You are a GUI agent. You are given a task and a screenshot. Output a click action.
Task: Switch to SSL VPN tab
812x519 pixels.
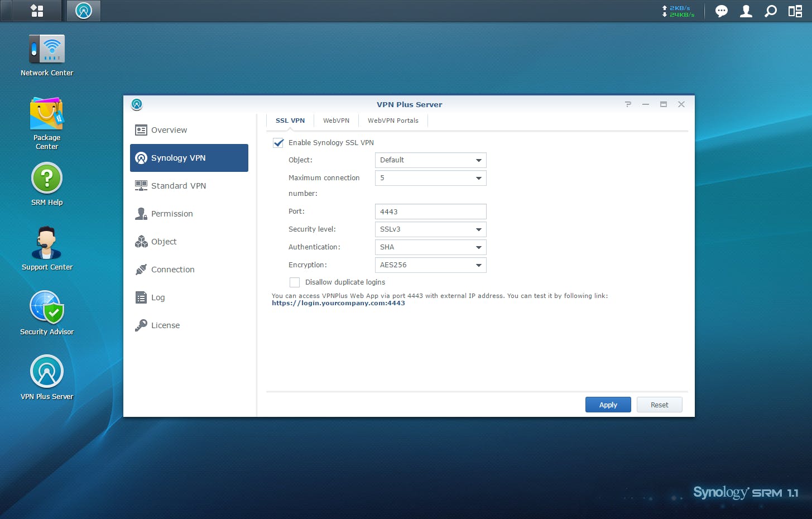[290, 121]
